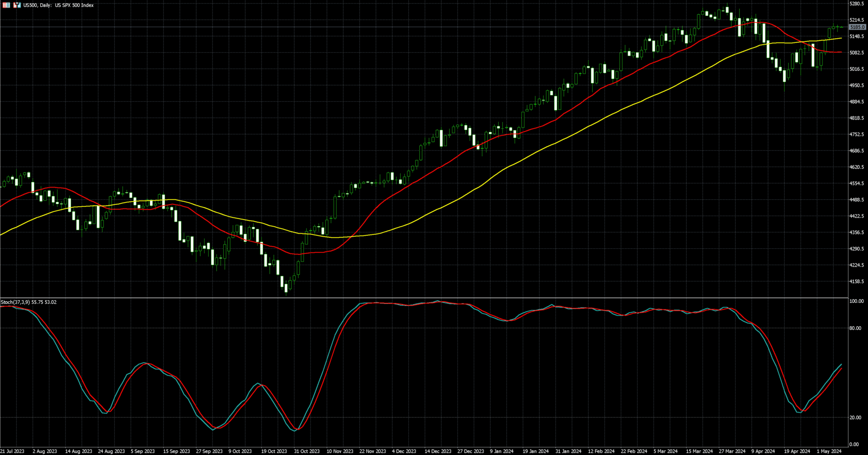
Task: Click the 5280.5 price scale label
Action: coord(857,4)
